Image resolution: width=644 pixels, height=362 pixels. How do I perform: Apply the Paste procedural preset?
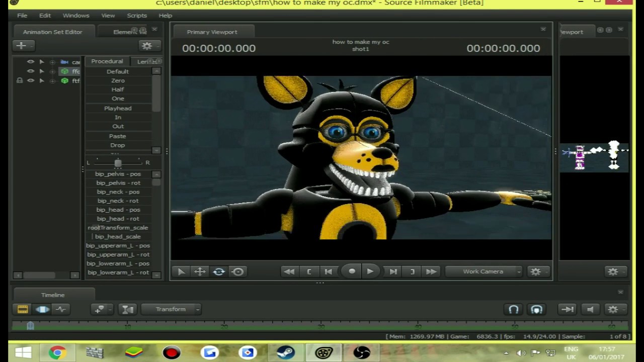coord(118,136)
